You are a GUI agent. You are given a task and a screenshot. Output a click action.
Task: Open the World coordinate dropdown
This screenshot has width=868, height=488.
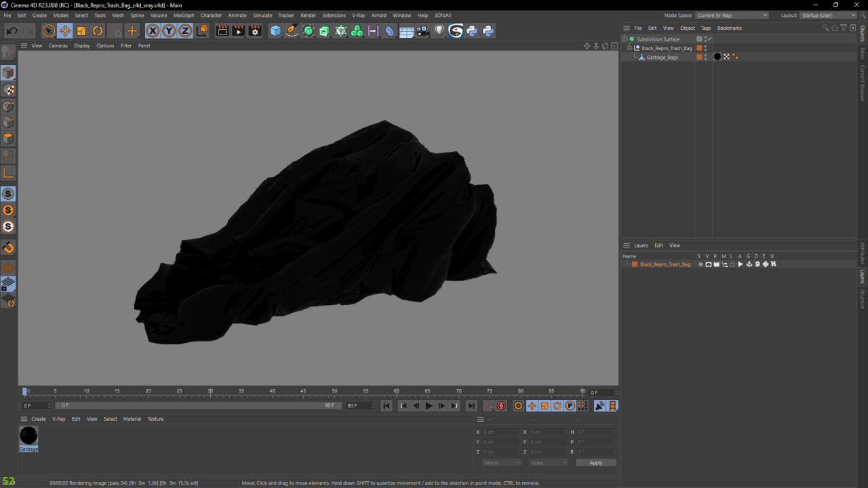pyautogui.click(x=501, y=463)
